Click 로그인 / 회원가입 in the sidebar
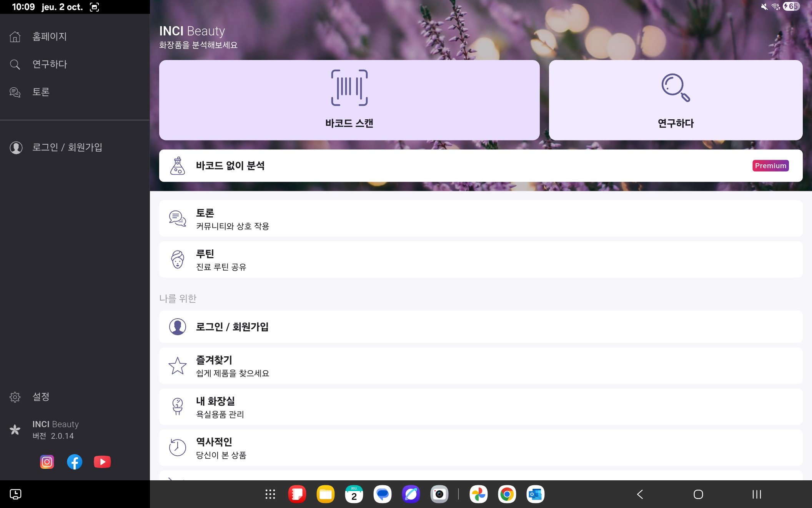The image size is (812, 508). (67, 147)
